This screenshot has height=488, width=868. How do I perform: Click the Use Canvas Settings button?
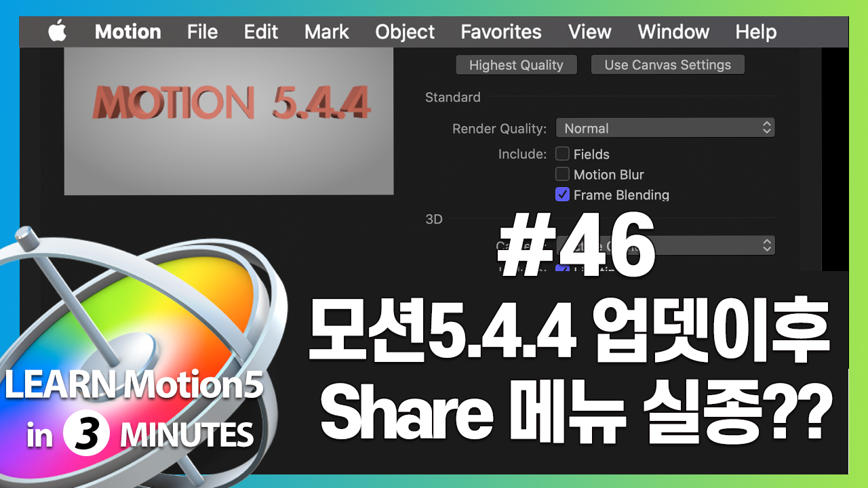668,65
